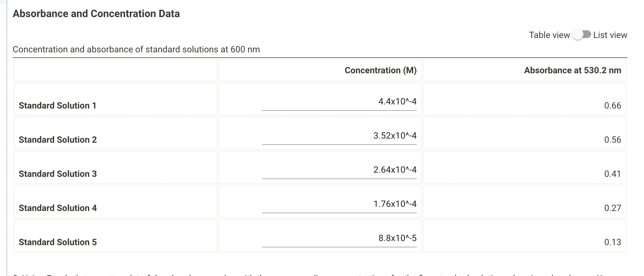The height and width of the screenshot is (276, 644).
Task: Click the Standard Solution 2 row label
Action: pyautogui.click(x=58, y=140)
